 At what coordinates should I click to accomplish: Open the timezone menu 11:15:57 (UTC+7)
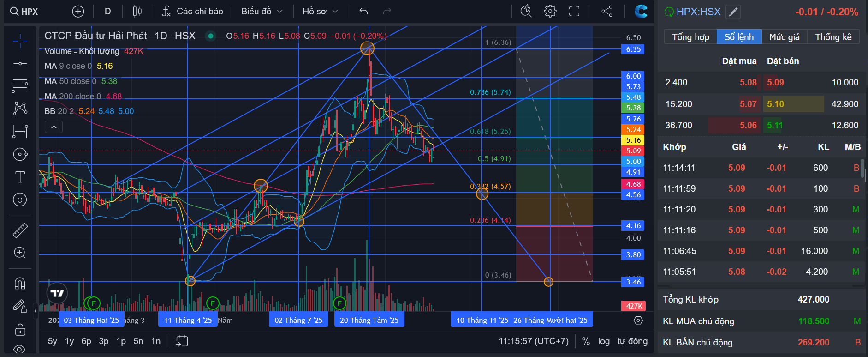pyautogui.click(x=534, y=341)
